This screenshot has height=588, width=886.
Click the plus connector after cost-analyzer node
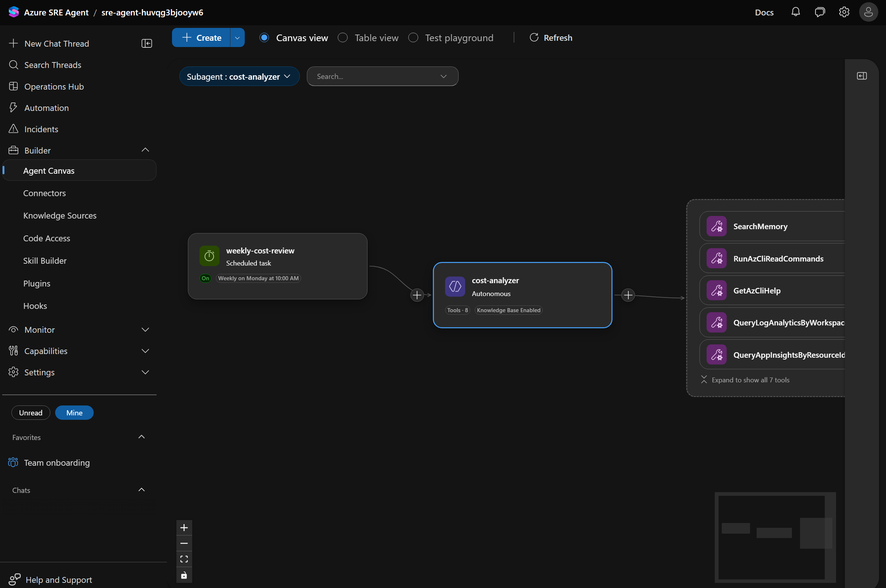[x=628, y=295]
